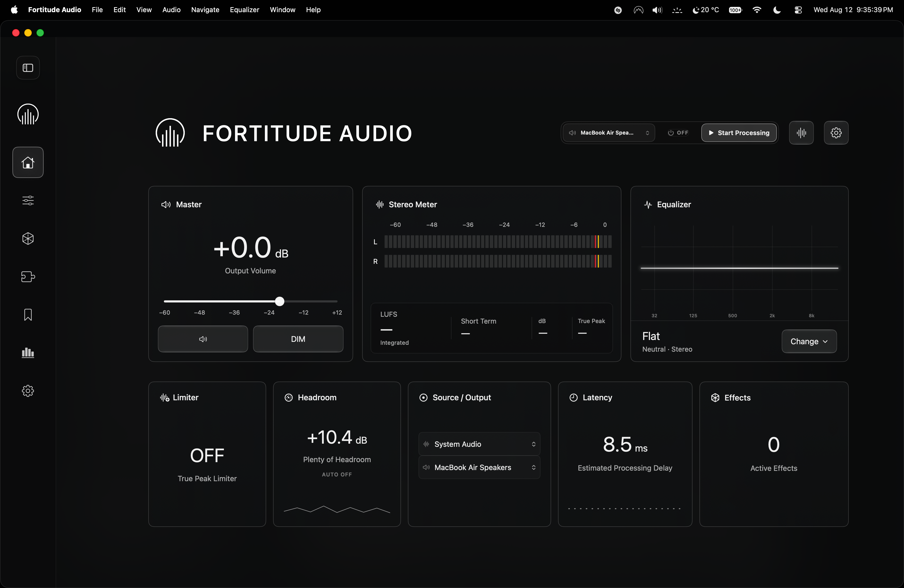Click the menu bar date and time
The height and width of the screenshot is (588, 904).
tap(853, 10)
